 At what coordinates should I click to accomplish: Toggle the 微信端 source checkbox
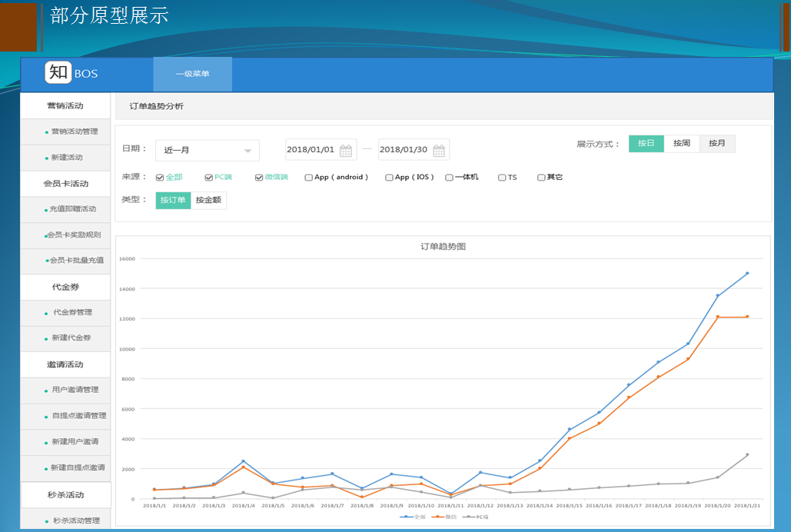pyautogui.click(x=259, y=178)
